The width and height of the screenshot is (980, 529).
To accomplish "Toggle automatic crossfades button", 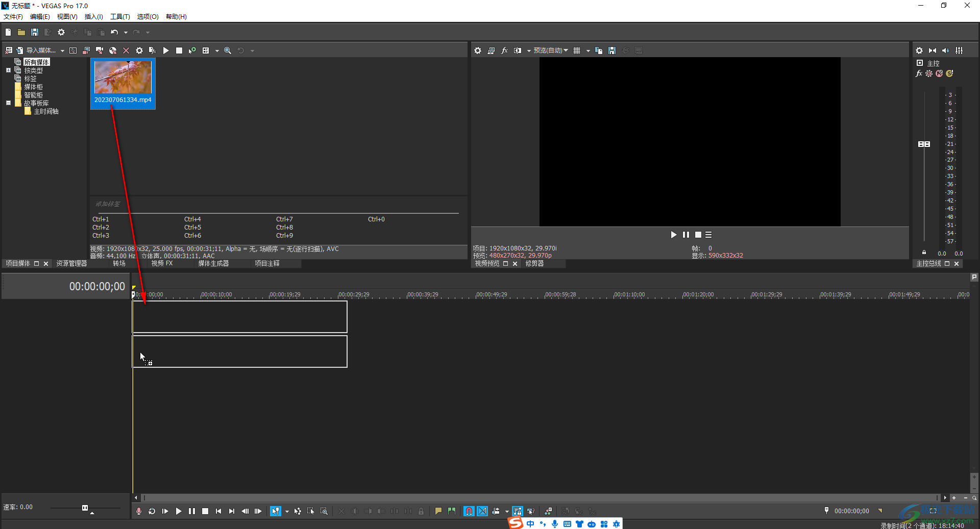I will coord(482,511).
